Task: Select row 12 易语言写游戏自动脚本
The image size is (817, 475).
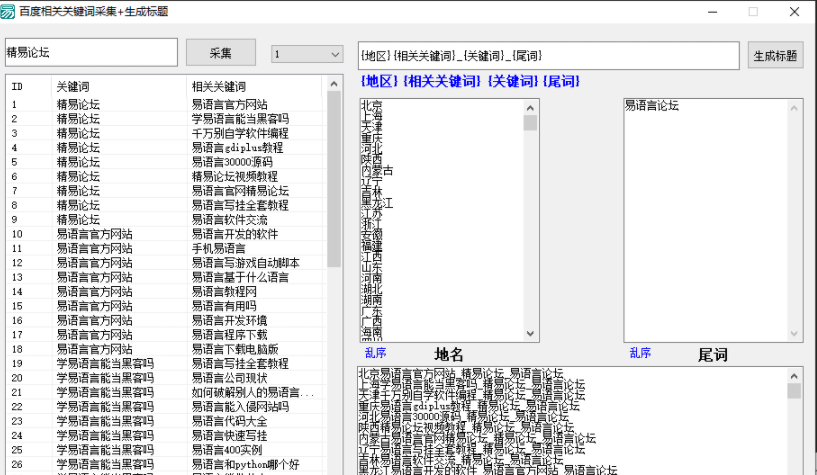Action: pyautogui.click(x=167, y=263)
